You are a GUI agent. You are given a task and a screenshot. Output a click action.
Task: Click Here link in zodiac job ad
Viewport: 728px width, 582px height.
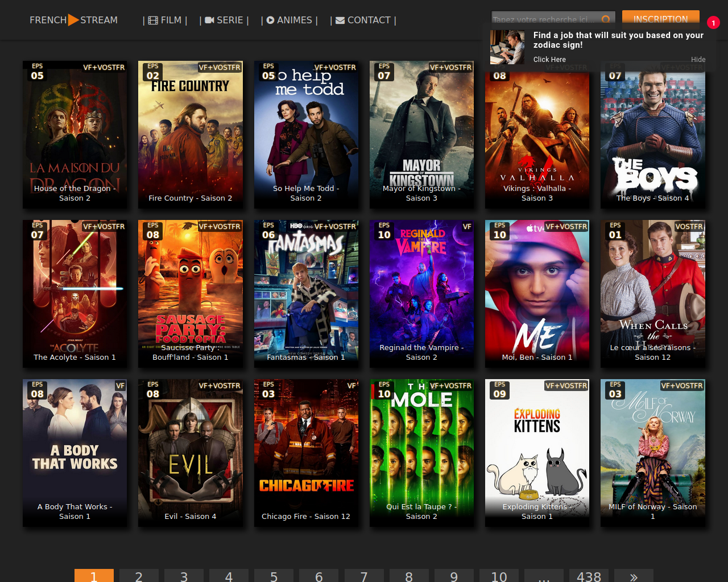[x=549, y=59]
